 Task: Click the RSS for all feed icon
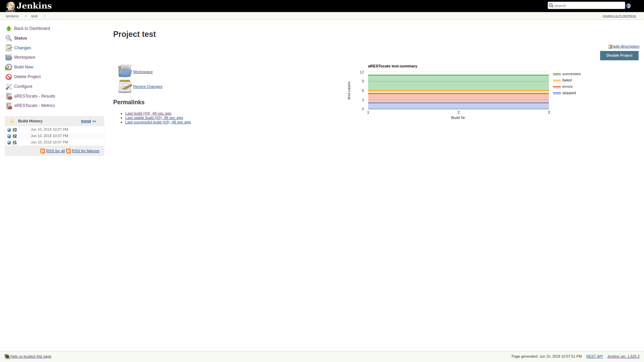click(43, 151)
